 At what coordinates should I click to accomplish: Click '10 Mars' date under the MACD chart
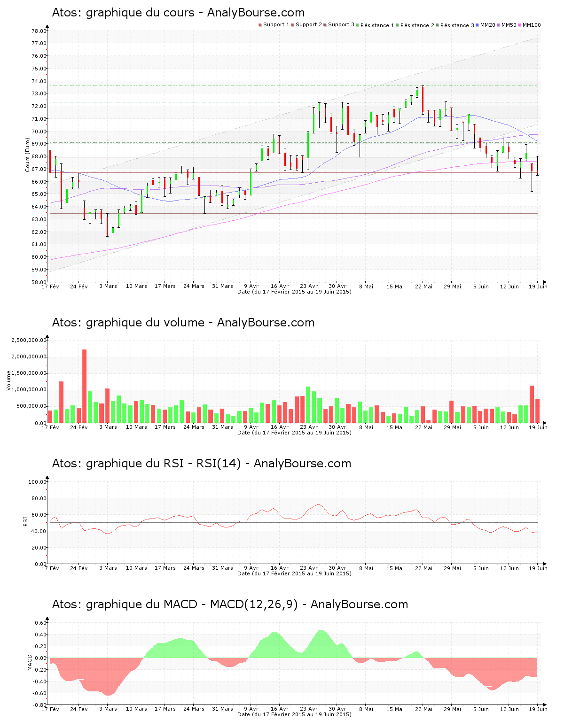pyautogui.click(x=136, y=709)
